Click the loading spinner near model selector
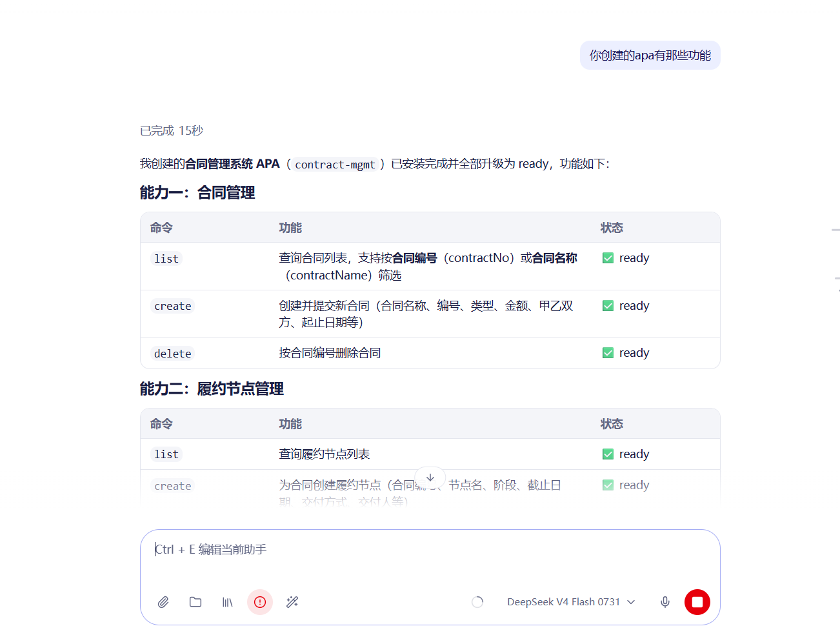Screen dimensions: 840x635 point(477,602)
